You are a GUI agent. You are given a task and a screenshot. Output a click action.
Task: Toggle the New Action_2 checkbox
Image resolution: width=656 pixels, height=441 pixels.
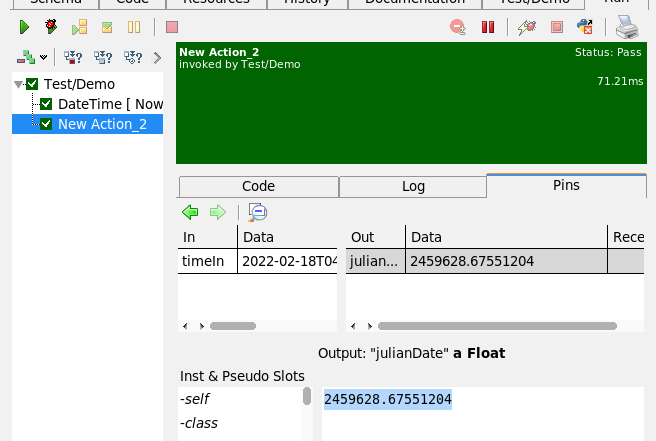pos(46,124)
